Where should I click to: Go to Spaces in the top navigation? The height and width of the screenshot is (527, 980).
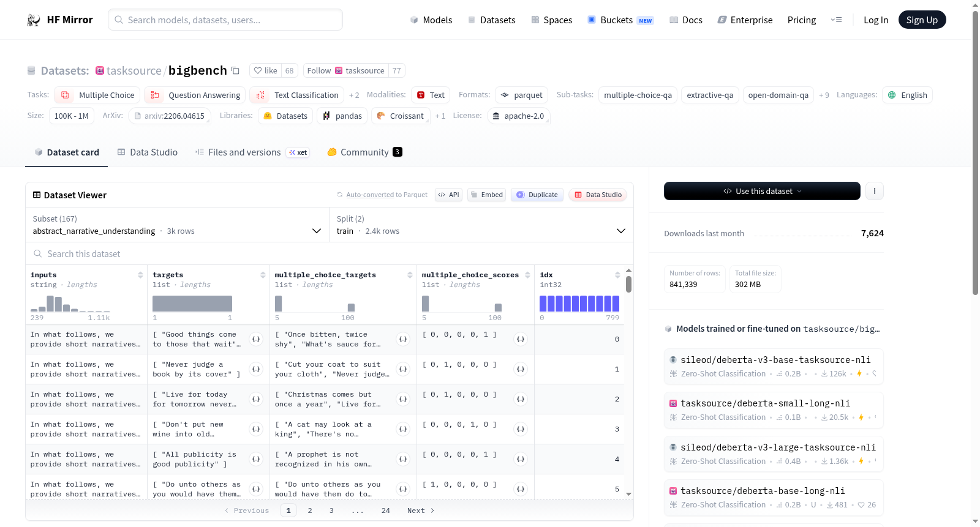552,20
